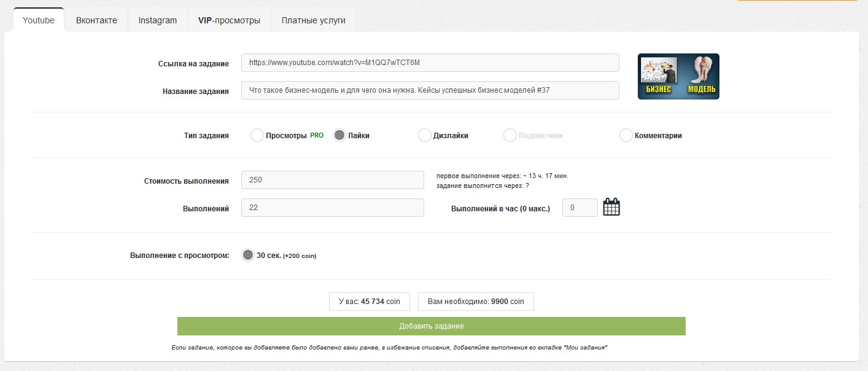868x371 pixels.
Task: Click the Стоимость выполнения input field
Action: [x=332, y=181]
